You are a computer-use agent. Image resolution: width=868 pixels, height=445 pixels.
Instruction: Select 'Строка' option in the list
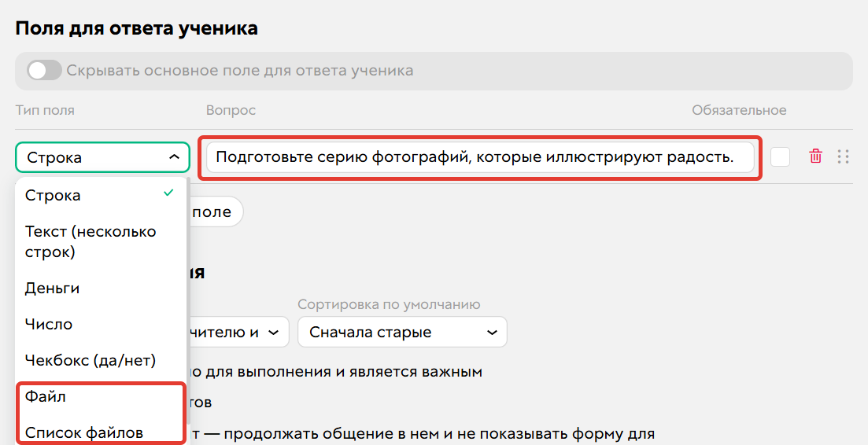100,195
